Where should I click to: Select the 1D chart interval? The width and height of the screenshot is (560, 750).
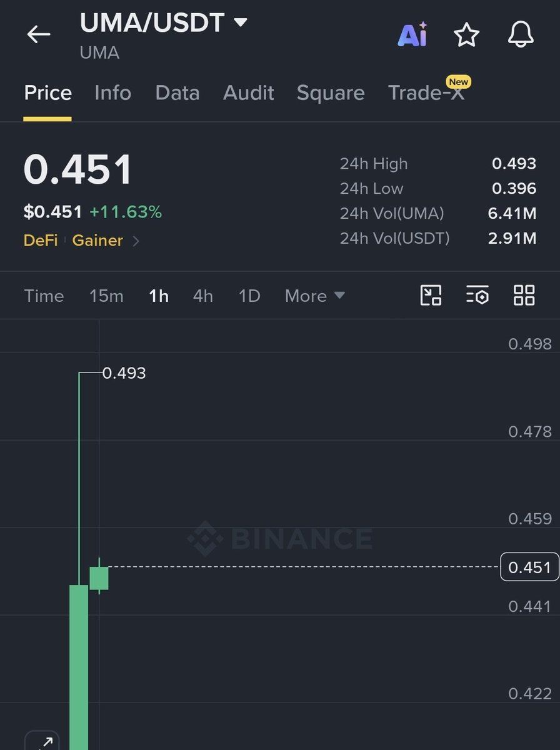pos(249,296)
